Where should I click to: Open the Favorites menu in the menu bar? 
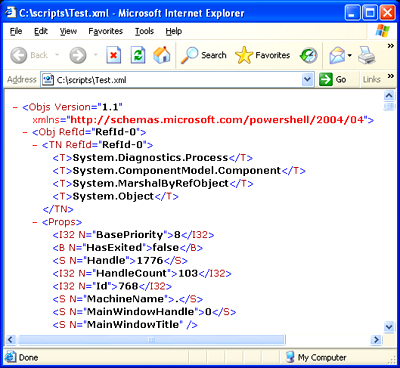105,31
